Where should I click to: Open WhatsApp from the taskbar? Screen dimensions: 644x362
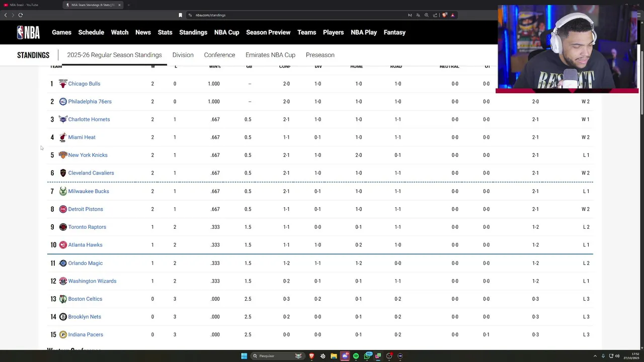click(x=367, y=356)
